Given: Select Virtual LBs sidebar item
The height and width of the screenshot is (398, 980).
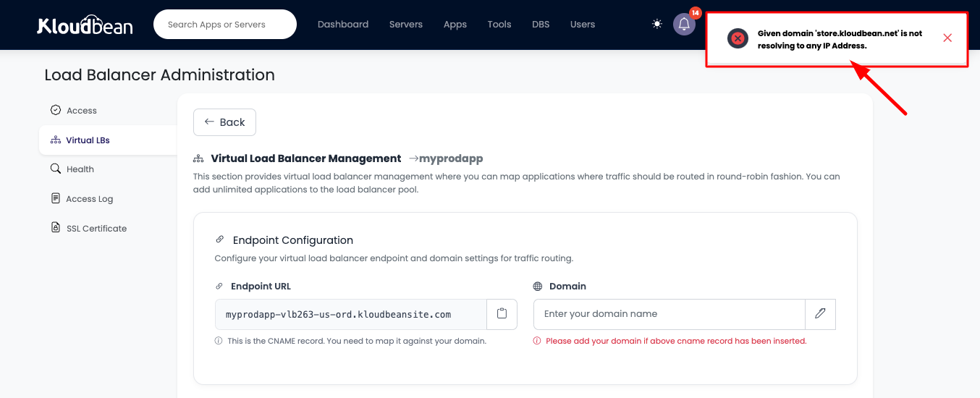Looking at the screenshot, I should coord(108,140).
